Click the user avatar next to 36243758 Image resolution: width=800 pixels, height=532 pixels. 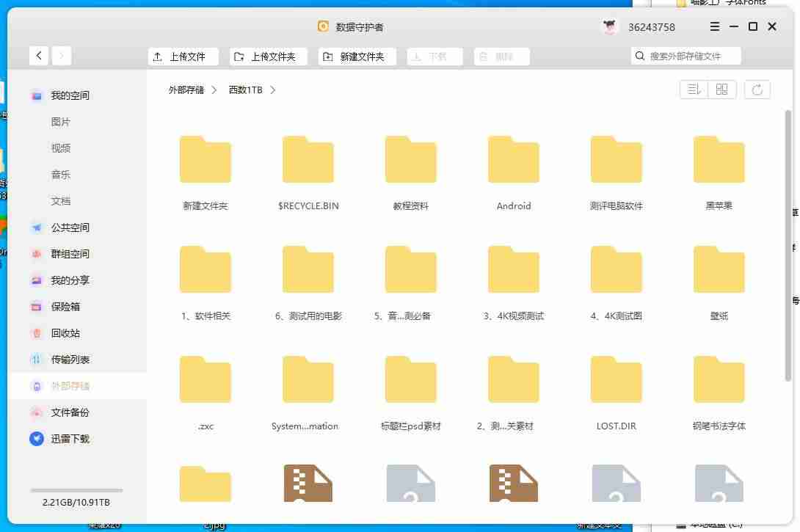610,26
